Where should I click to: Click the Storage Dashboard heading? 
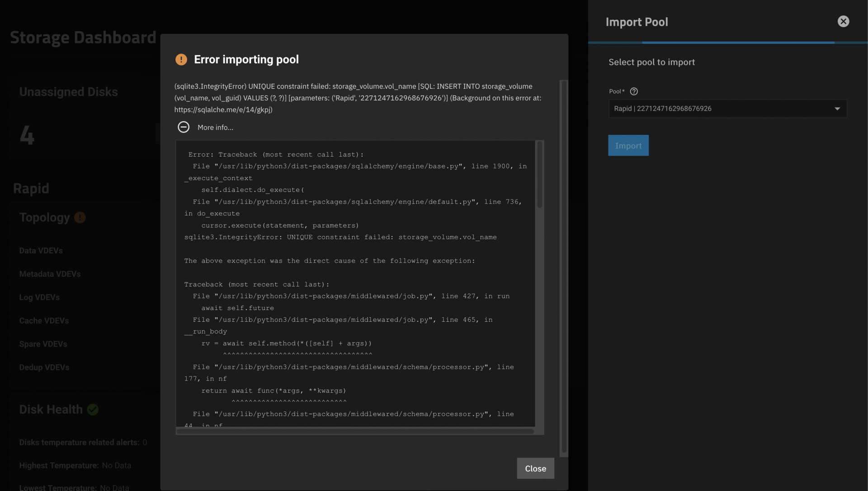(x=83, y=38)
